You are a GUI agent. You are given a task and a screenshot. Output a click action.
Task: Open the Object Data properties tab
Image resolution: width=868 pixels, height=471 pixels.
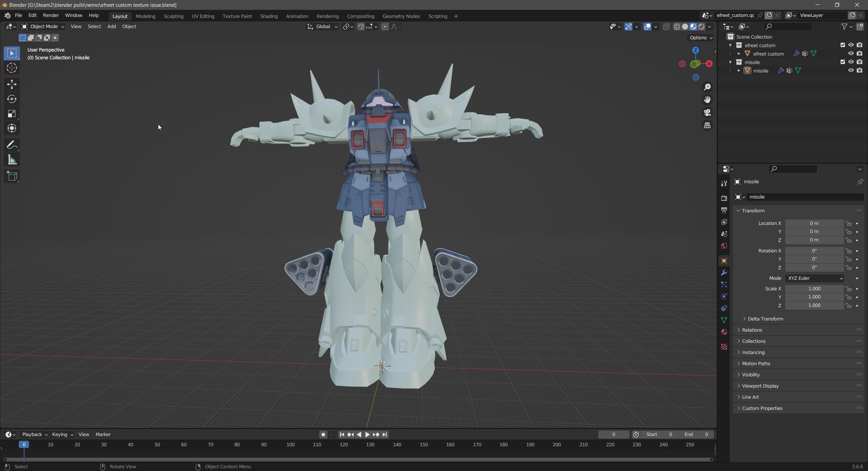pyautogui.click(x=724, y=320)
